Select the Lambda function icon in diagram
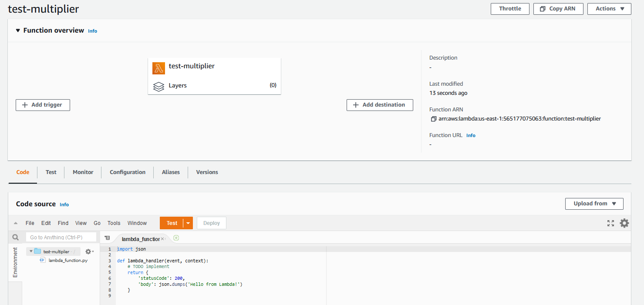The height and width of the screenshot is (305, 644). [158, 68]
